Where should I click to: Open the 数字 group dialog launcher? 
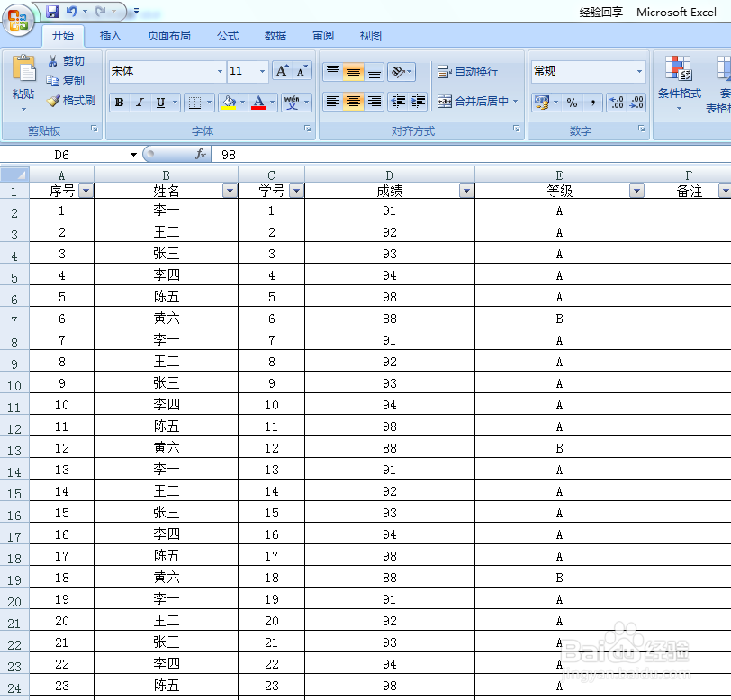pyautogui.click(x=642, y=129)
